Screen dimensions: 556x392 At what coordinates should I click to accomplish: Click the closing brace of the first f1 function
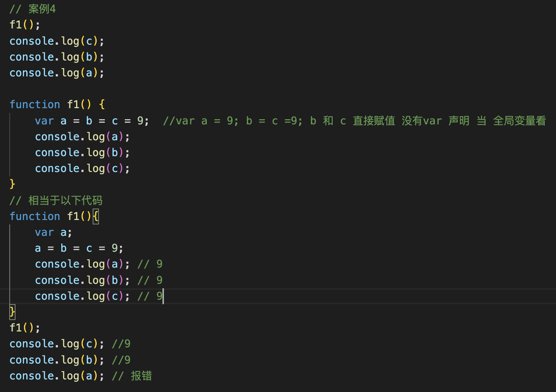[12, 184]
